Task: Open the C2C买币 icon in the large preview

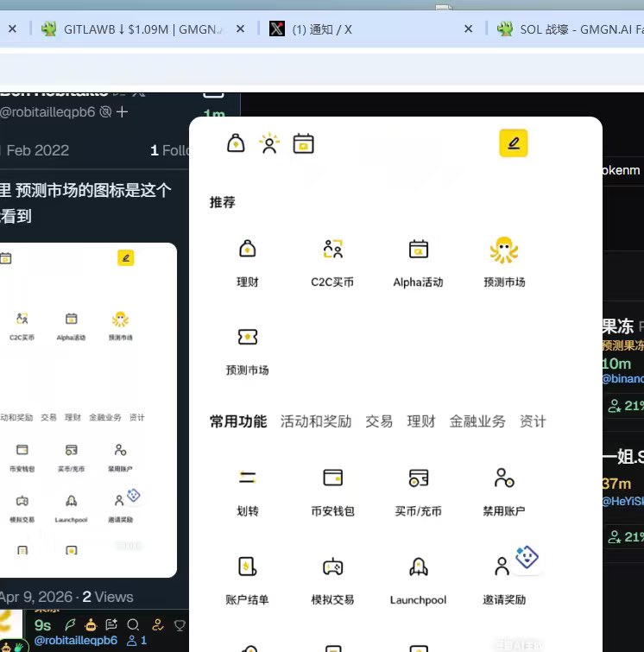Action: (x=332, y=249)
